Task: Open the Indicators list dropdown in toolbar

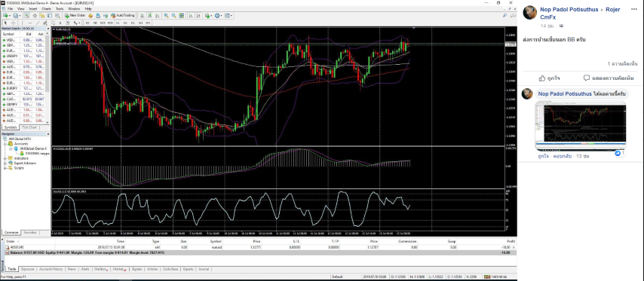Action: click(x=210, y=16)
